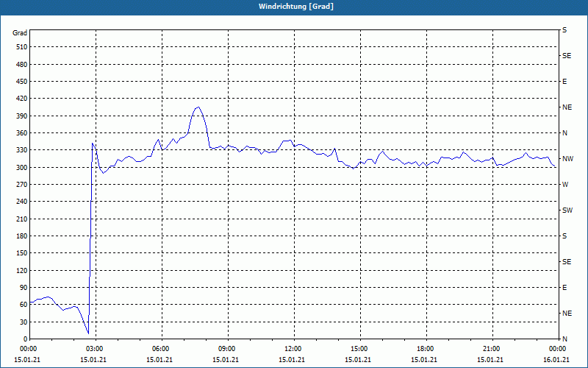Viewport: 588px width, 368px height.
Task: Select the y-axis value "510"
Action: click(x=22, y=47)
